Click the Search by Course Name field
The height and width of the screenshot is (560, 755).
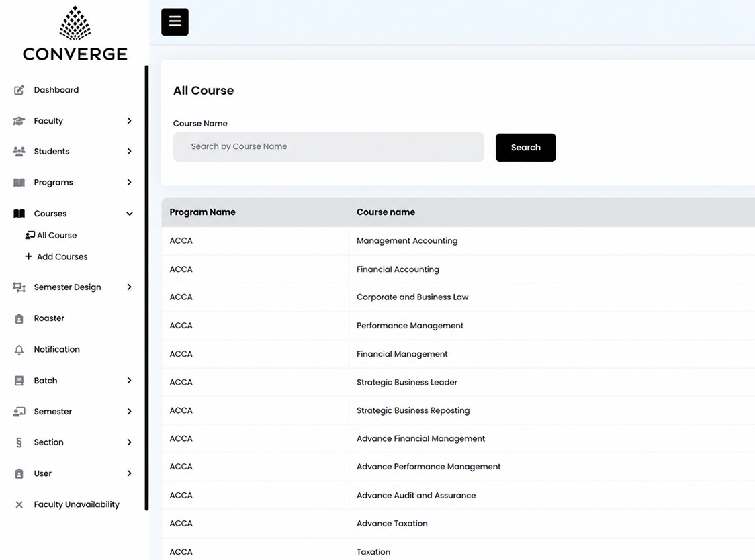328,147
